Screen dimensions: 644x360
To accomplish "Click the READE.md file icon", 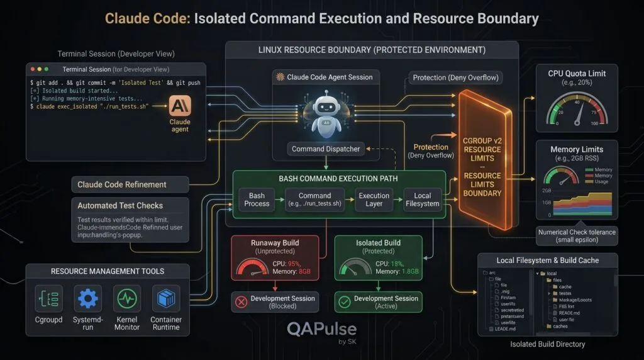I will click(x=555, y=313).
